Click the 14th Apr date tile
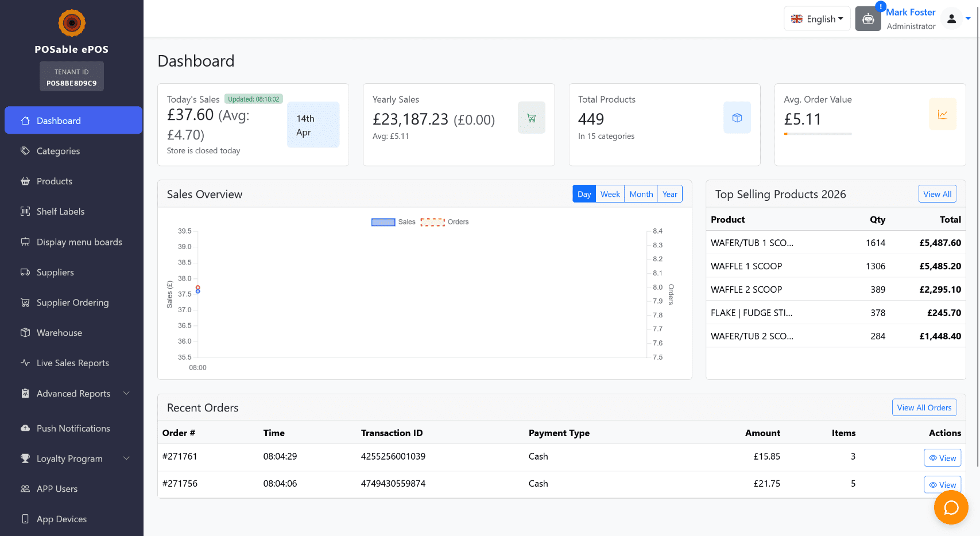Screen dimensions: 980x536 coord(313,125)
